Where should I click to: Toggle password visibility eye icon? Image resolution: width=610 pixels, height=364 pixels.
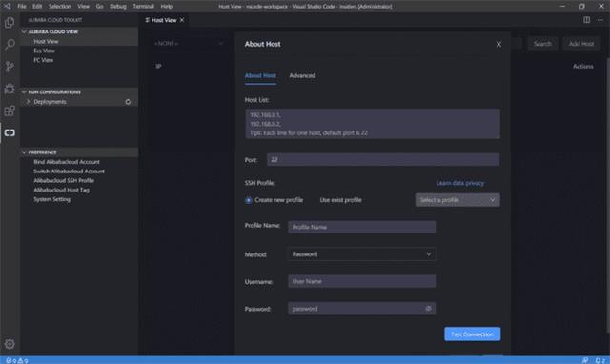click(x=428, y=309)
